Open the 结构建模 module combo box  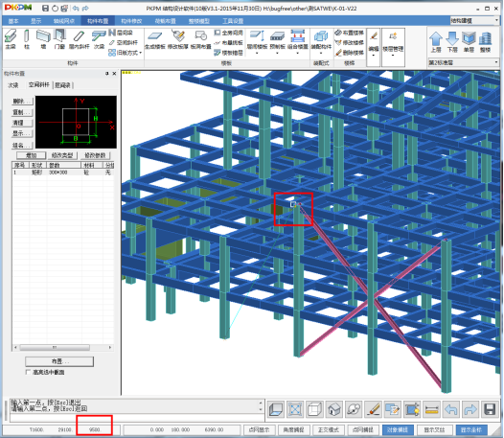[474, 20]
